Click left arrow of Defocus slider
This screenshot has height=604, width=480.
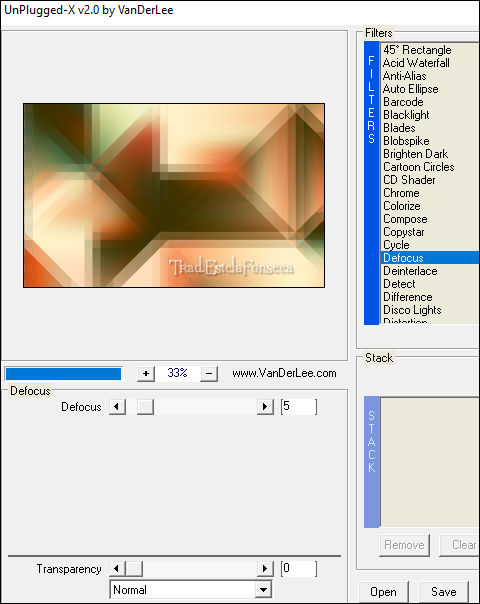[117, 407]
